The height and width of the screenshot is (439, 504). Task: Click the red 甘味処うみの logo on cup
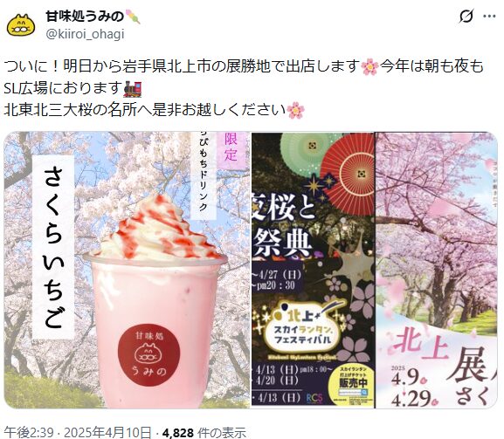click(148, 355)
